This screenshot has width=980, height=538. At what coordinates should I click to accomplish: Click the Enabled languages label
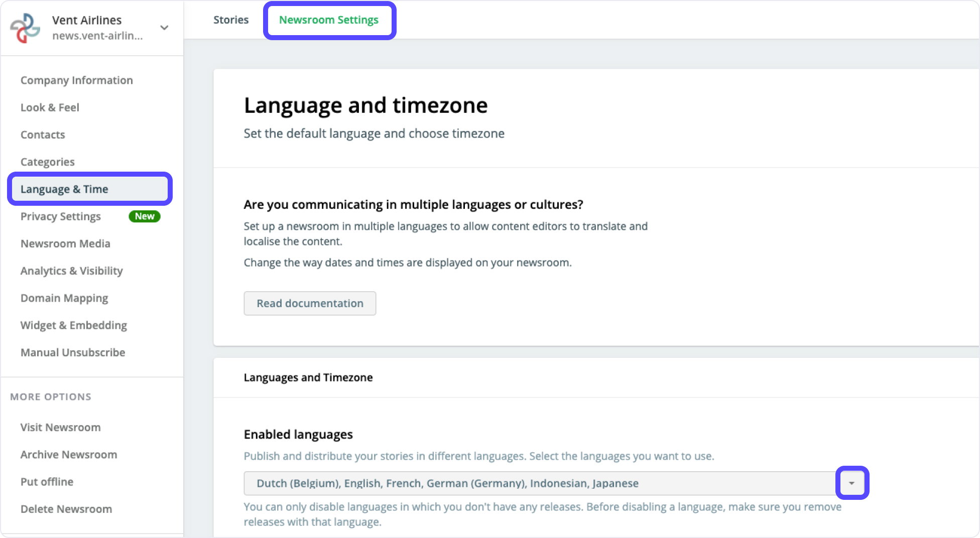(298, 435)
